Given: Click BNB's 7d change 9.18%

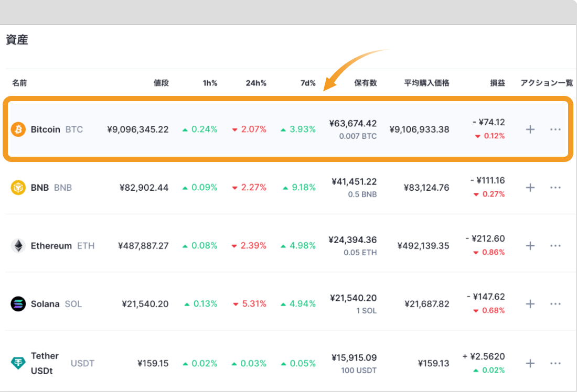Looking at the screenshot, I should point(299,188).
